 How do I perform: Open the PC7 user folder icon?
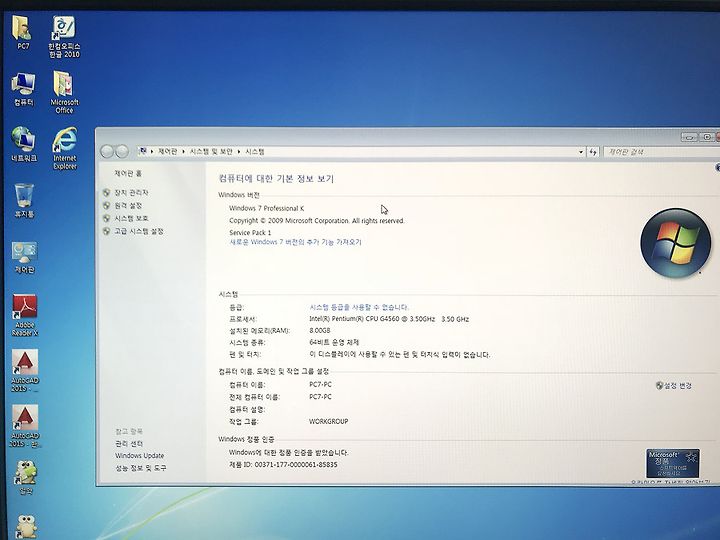pos(22,32)
